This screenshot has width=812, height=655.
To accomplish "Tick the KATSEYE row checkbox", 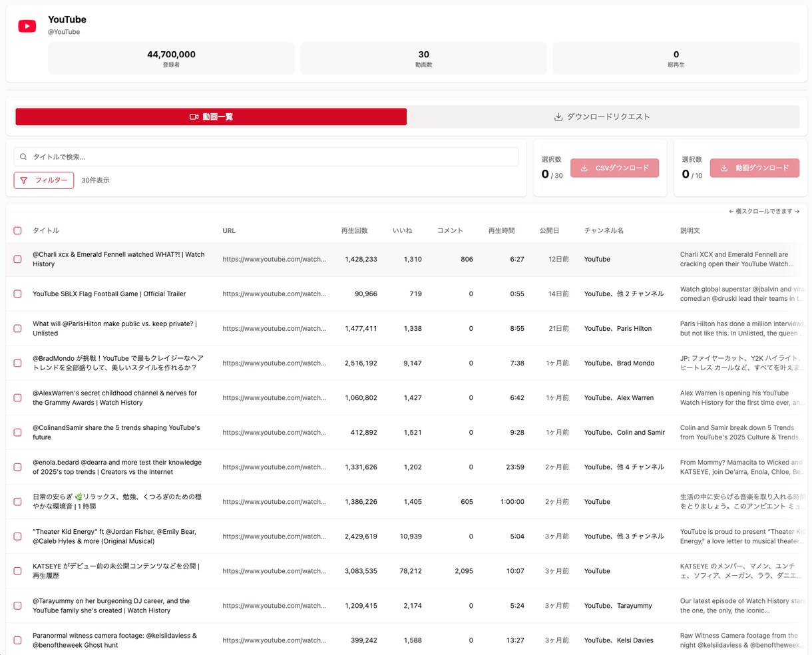I will (18, 571).
